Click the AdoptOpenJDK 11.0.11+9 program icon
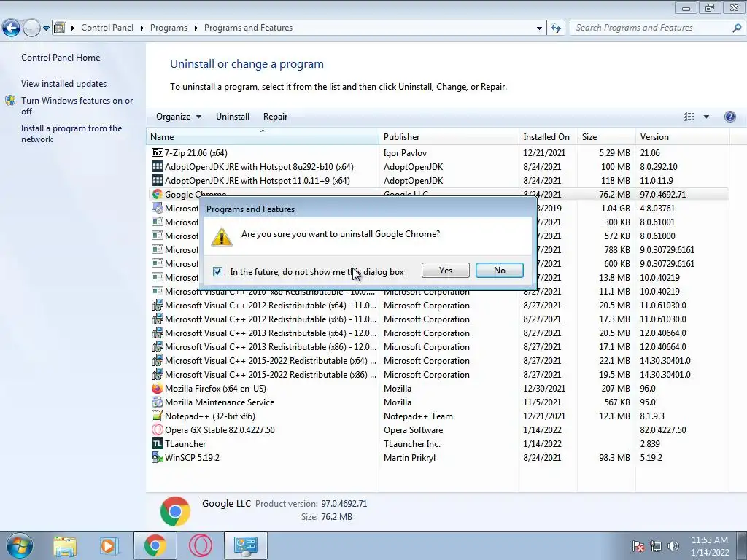 point(158,181)
